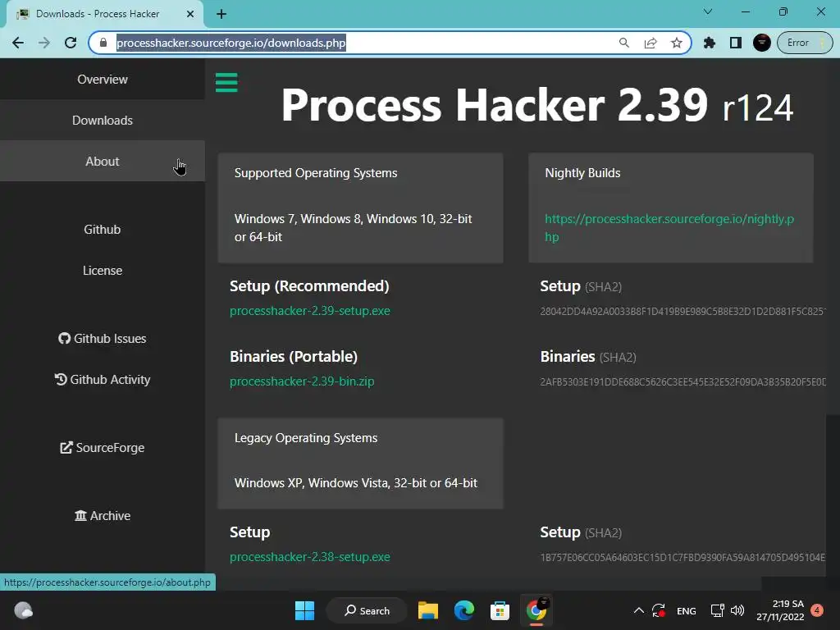Click the Setup (Recommended) heading
840x630 pixels.
(309, 286)
